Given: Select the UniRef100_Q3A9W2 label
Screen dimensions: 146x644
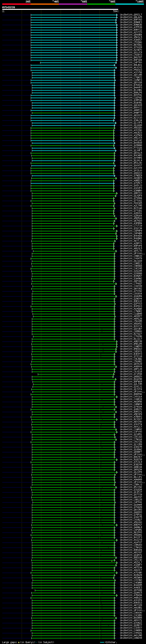Looking at the screenshot, I should click(x=131, y=278).
